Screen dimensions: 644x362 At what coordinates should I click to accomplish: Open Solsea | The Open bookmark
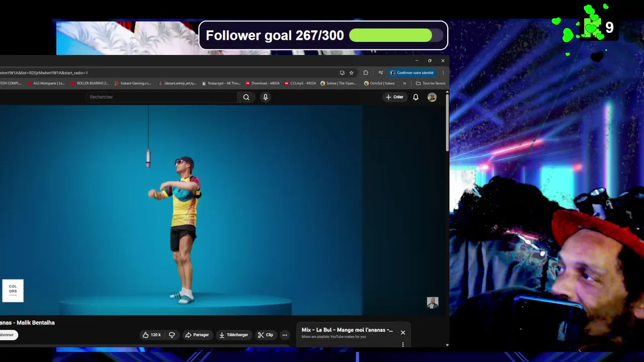(339, 83)
